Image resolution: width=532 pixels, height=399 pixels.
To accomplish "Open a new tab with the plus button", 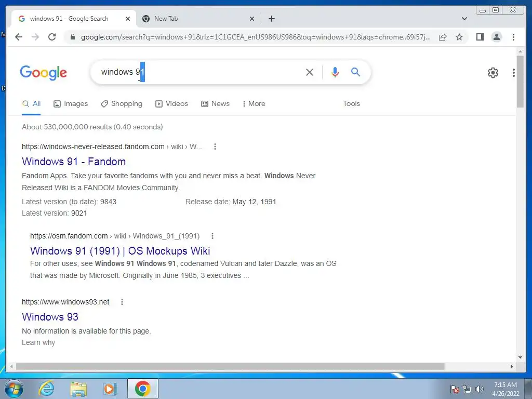I will coord(271,19).
